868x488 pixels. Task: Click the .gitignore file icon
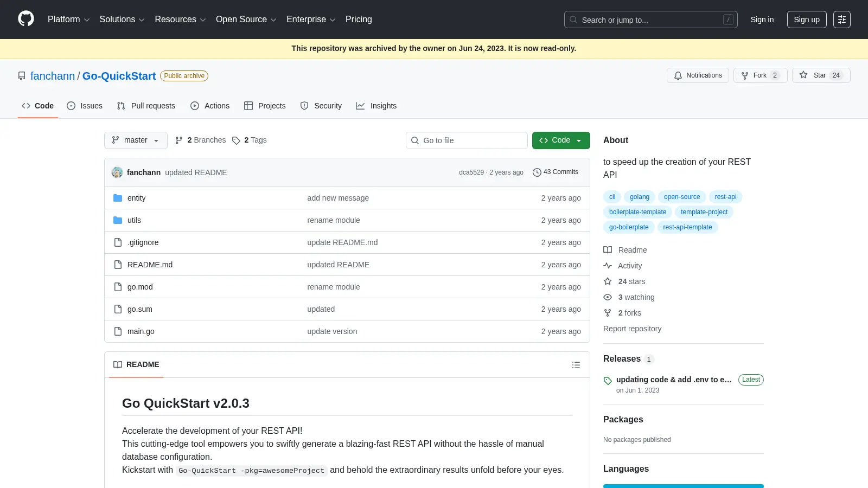[118, 242]
